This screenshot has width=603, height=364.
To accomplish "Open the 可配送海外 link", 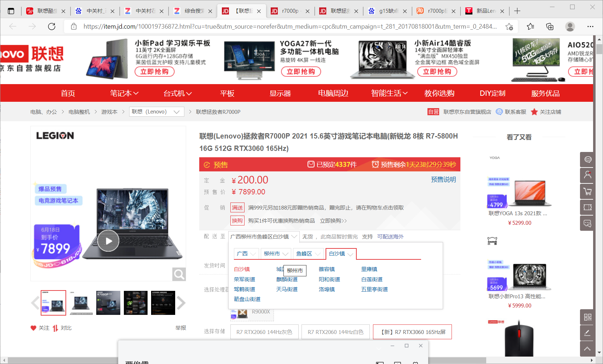I will 390,237.
